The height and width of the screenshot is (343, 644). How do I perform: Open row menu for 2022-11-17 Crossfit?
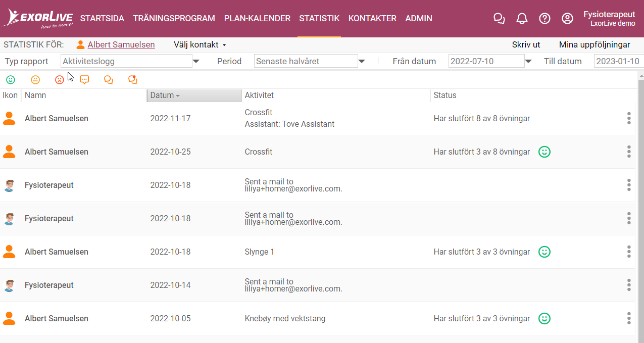(629, 118)
